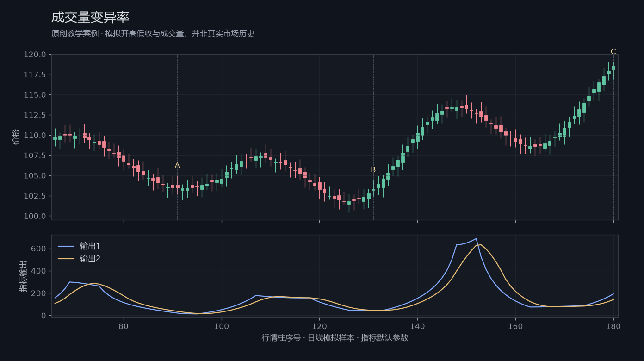Click the y-axis label 价格

pyautogui.click(x=16, y=137)
